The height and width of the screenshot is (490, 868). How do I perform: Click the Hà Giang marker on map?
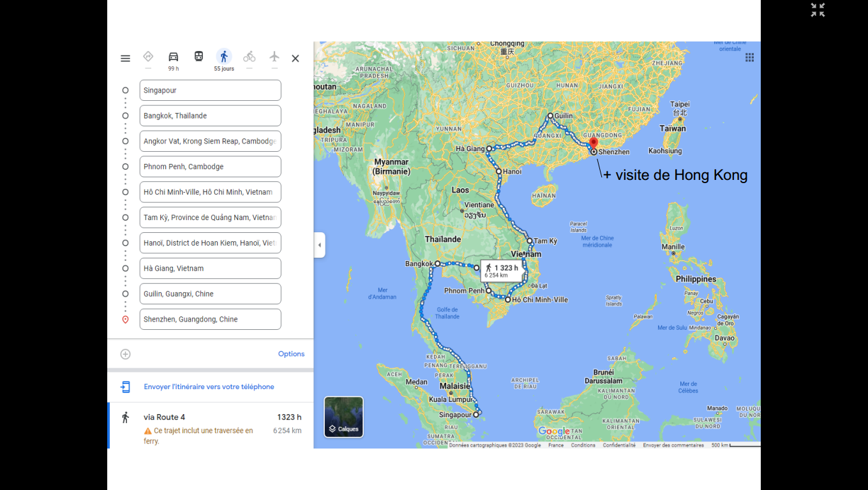[489, 149]
